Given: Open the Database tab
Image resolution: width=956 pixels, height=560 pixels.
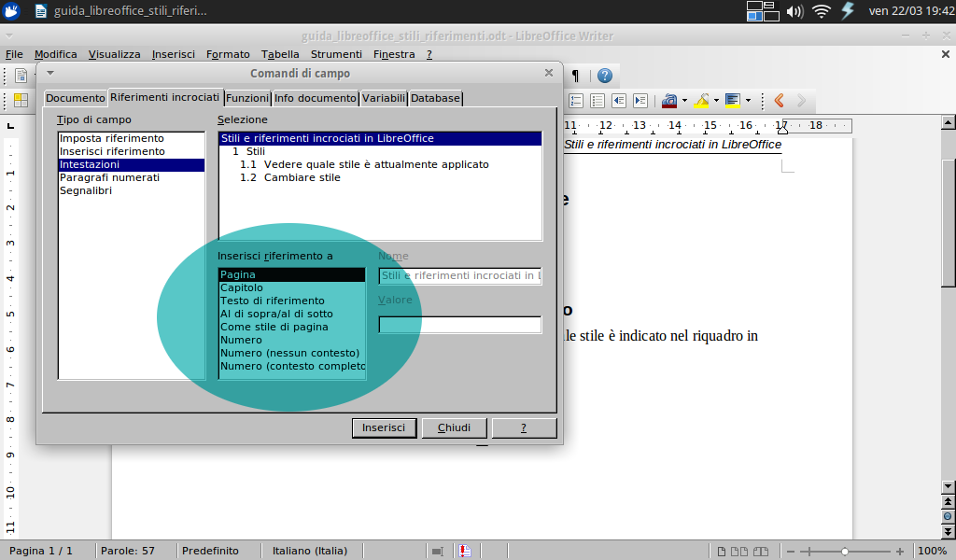Looking at the screenshot, I should 435,98.
